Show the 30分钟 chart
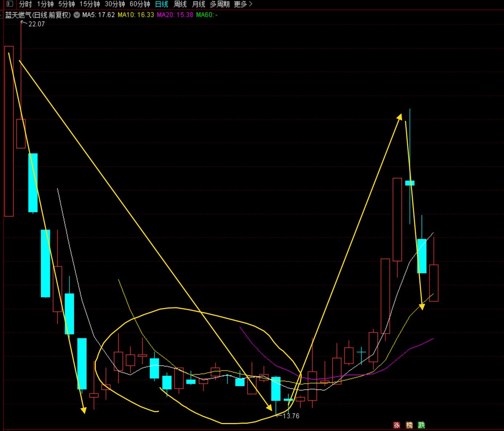This screenshot has height=431, width=504. 115,4
